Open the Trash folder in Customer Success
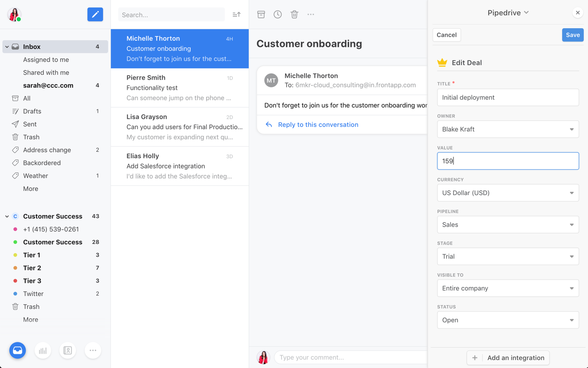 (31, 306)
